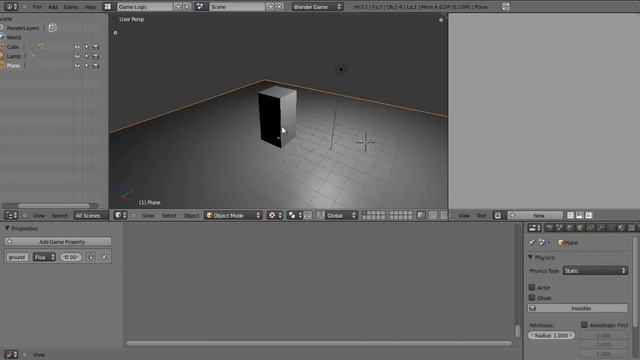Click the outliner editor type icon
Image resolution: width=640 pixels, height=360 pixels.
11,216
